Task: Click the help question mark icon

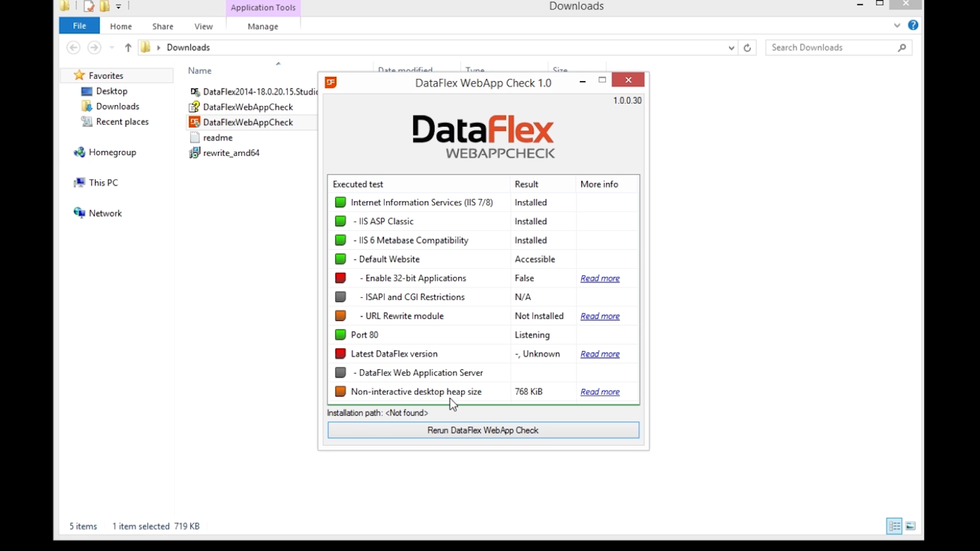Action: pyautogui.click(x=913, y=26)
